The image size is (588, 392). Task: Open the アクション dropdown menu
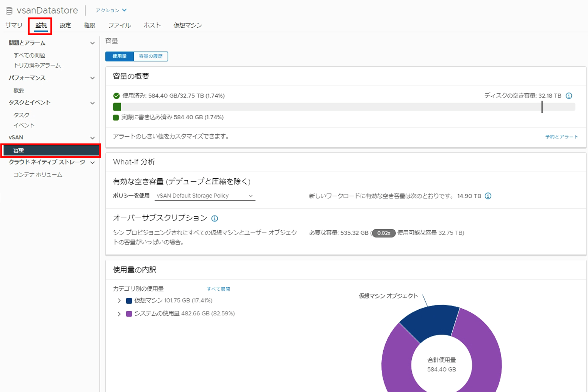pyautogui.click(x=111, y=10)
